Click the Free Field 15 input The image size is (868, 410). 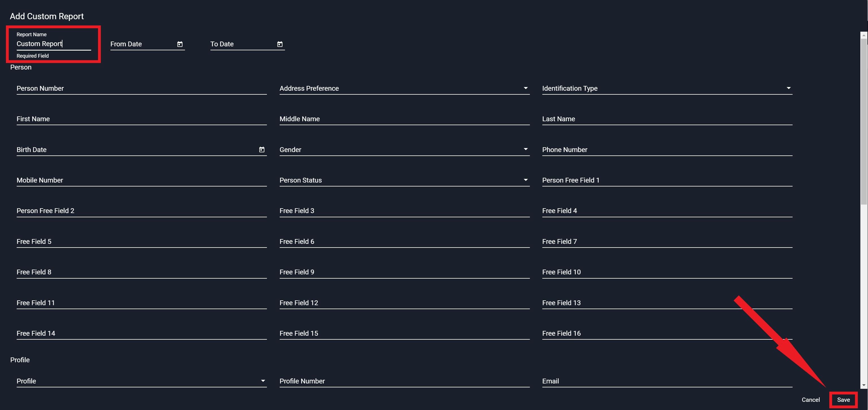(x=405, y=334)
